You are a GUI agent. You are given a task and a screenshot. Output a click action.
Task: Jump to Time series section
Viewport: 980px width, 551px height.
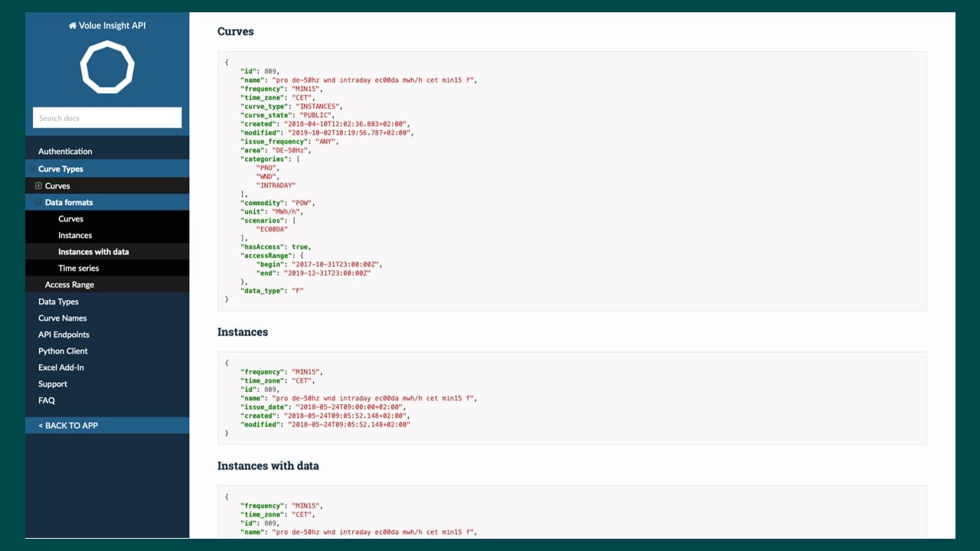pos(78,269)
